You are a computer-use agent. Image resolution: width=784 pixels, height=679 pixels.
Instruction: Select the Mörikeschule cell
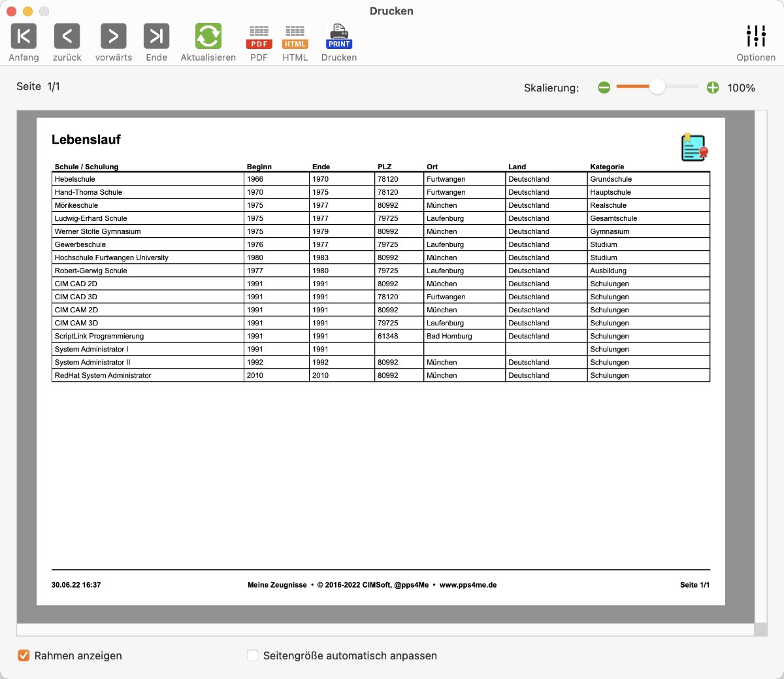[x=148, y=205]
